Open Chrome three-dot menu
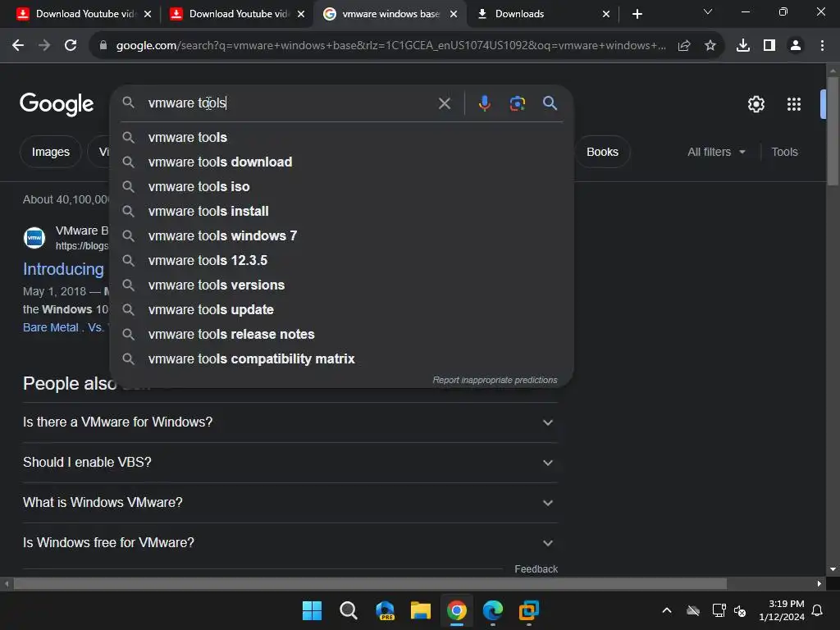Screen dimensions: 840x630 [822, 46]
